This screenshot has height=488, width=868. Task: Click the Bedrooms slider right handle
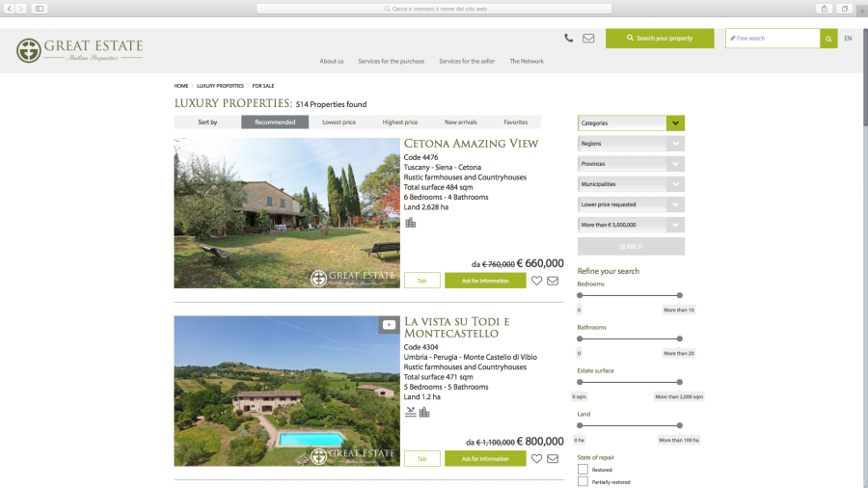point(679,295)
